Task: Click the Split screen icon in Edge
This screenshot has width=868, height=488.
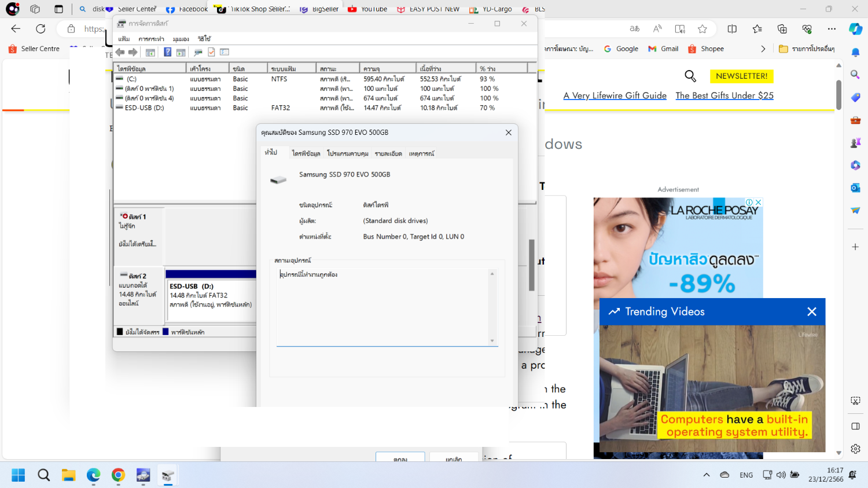Action: click(x=732, y=28)
